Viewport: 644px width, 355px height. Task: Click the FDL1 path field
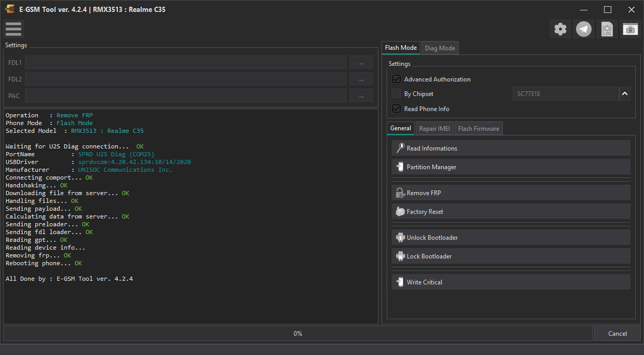[186, 62]
